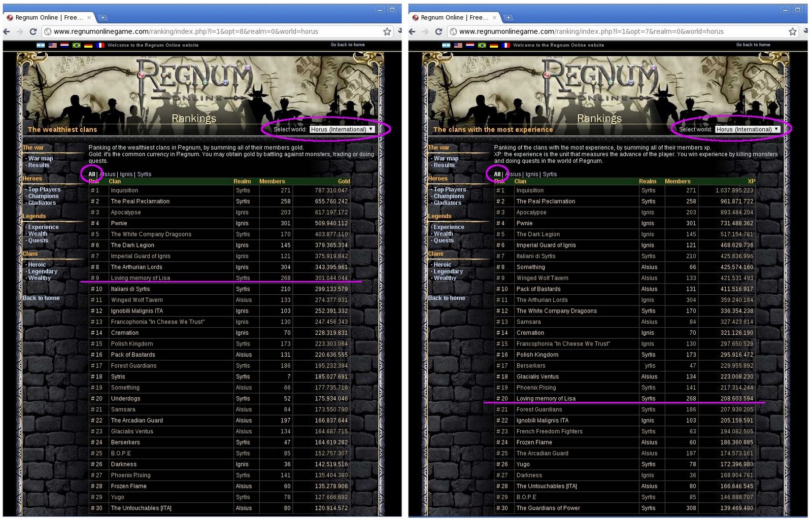This screenshot has width=812, height=521.
Task: Open Heroic clans link in left window
Action: tap(37, 264)
